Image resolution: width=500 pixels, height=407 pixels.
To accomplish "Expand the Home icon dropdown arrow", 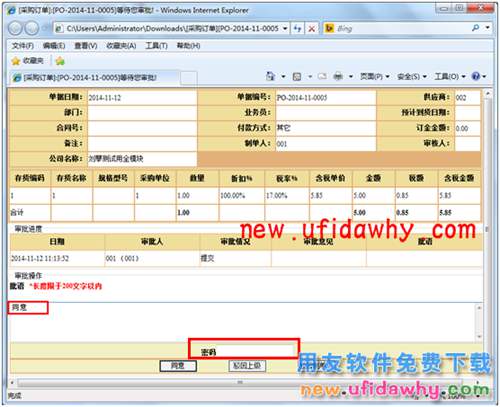I will coord(283,77).
